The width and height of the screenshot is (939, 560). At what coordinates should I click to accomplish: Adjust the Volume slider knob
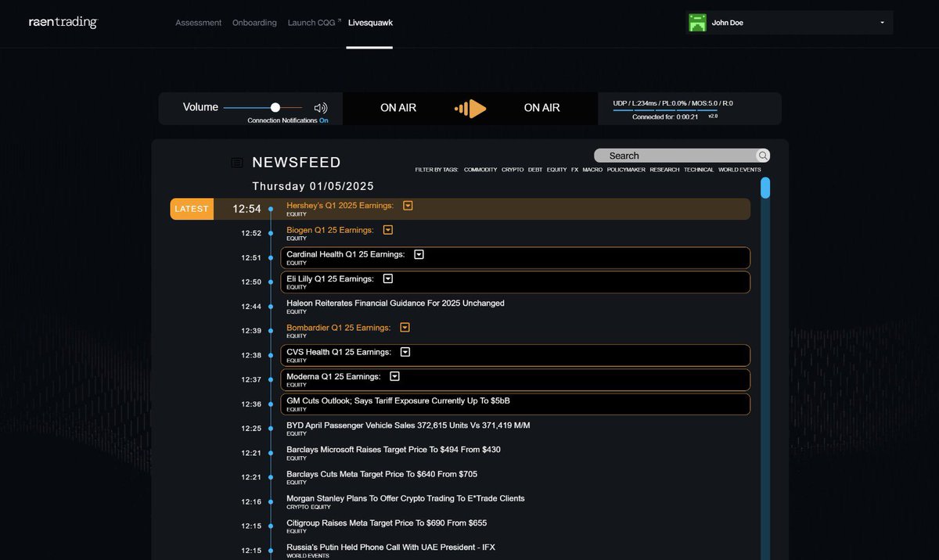pos(275,107)
